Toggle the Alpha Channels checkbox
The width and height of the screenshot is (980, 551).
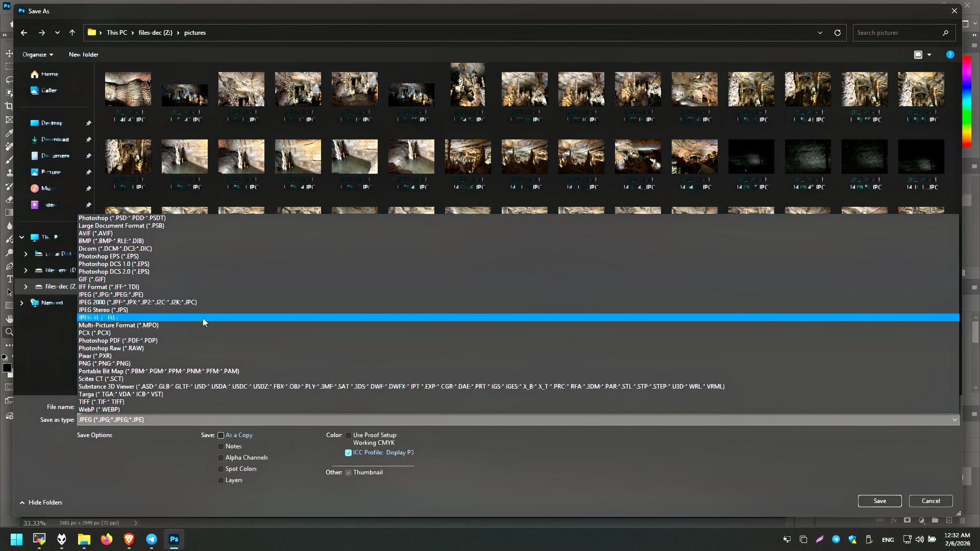tap(221, 458)
